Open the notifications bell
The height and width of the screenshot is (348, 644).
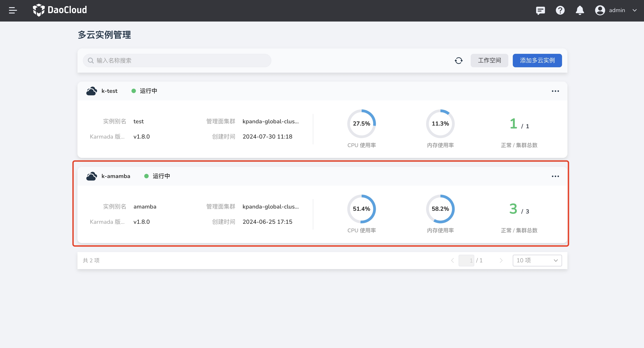[580, 11]
